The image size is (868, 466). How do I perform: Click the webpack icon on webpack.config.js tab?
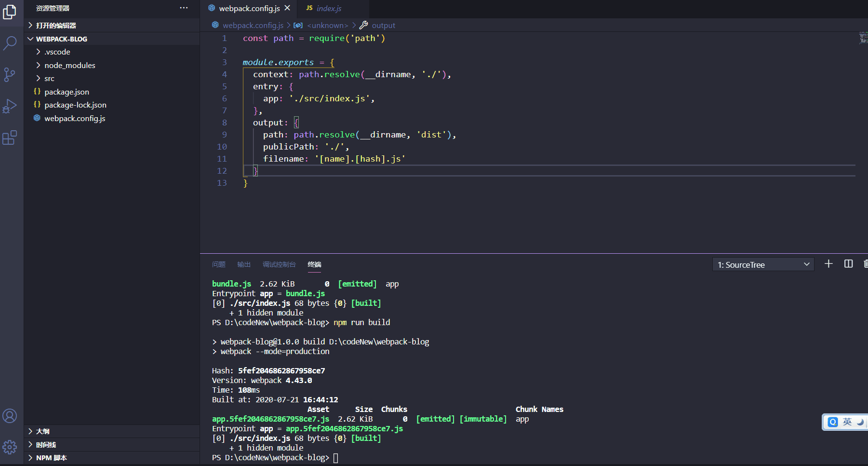211,8
